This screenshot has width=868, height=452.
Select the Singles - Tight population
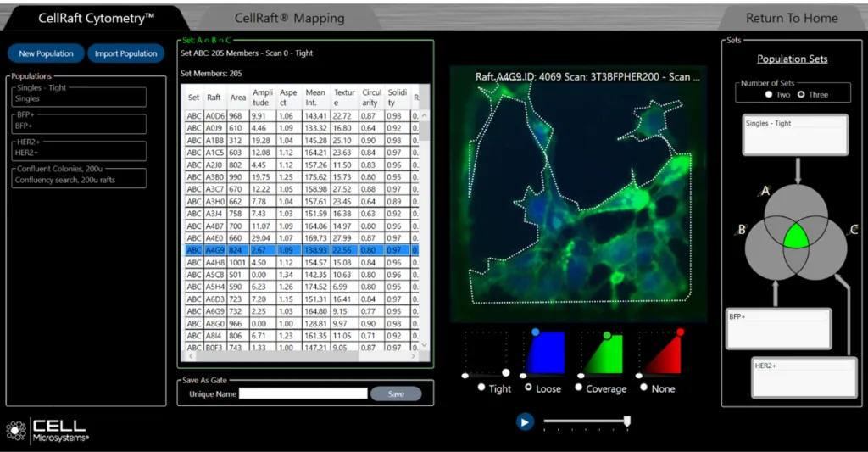pos(79,97)
